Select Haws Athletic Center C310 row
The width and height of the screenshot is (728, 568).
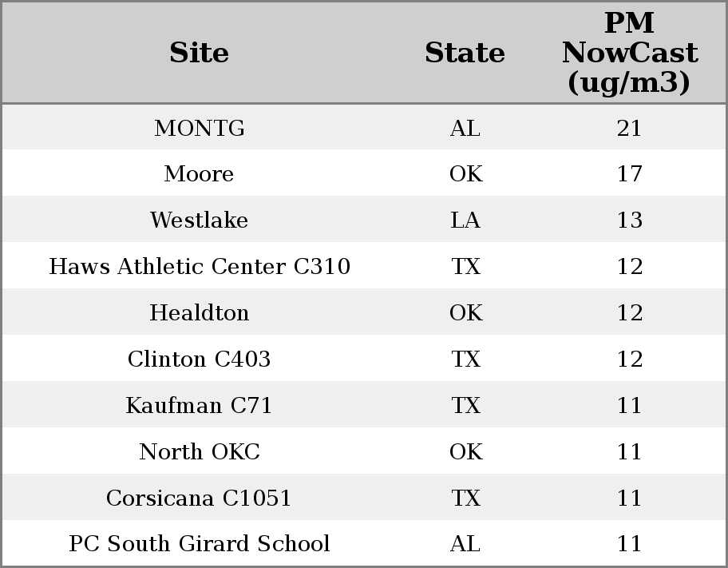click(x=364, y=266)
